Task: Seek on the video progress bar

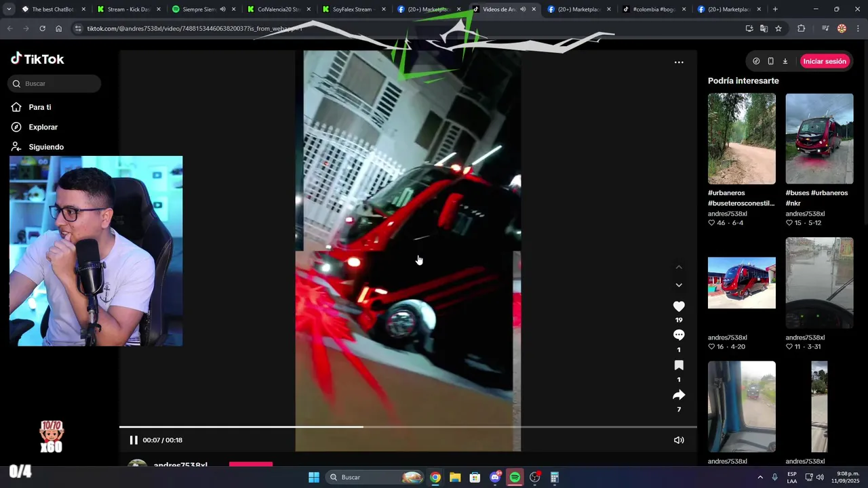Action: pos(408,427)
